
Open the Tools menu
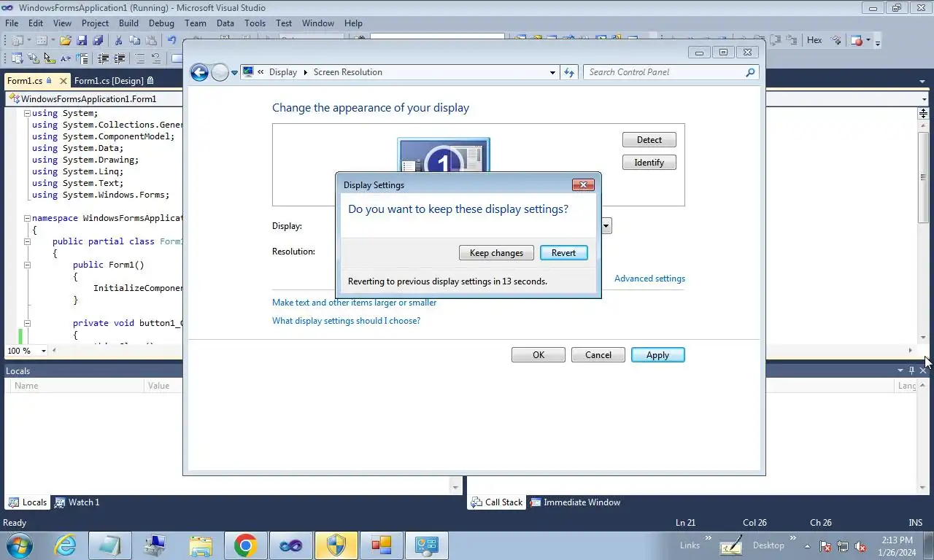[255, 23]
